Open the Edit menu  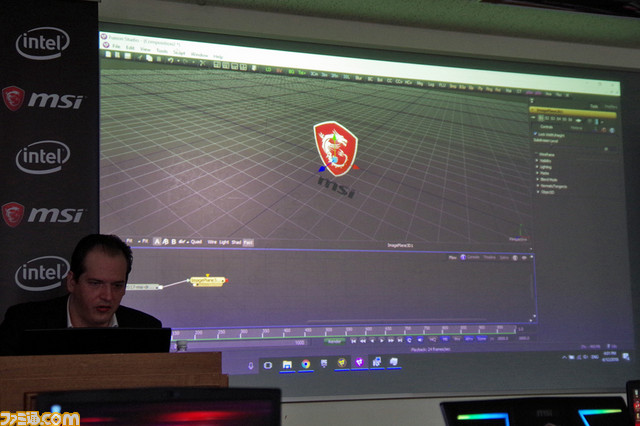point(130,48)
